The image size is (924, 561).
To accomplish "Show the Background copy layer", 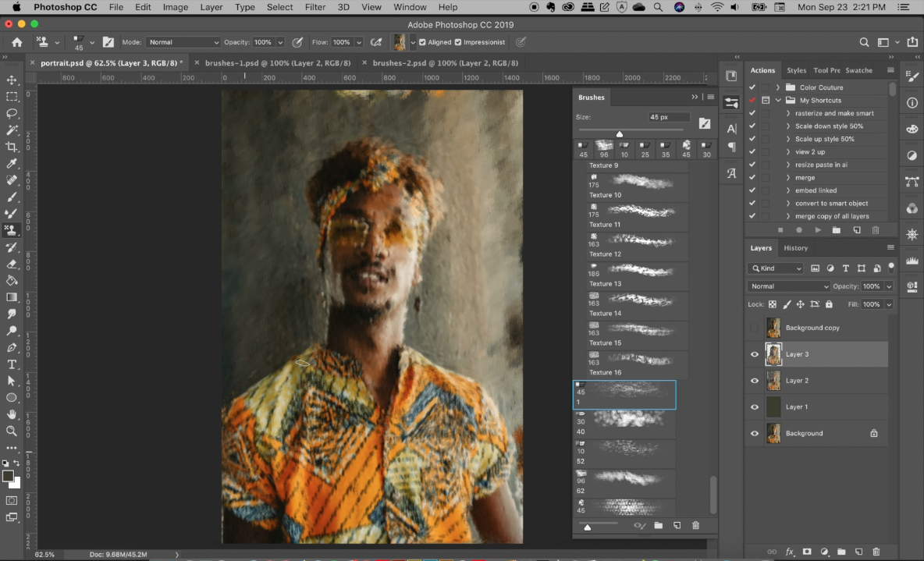I will 755,328.
